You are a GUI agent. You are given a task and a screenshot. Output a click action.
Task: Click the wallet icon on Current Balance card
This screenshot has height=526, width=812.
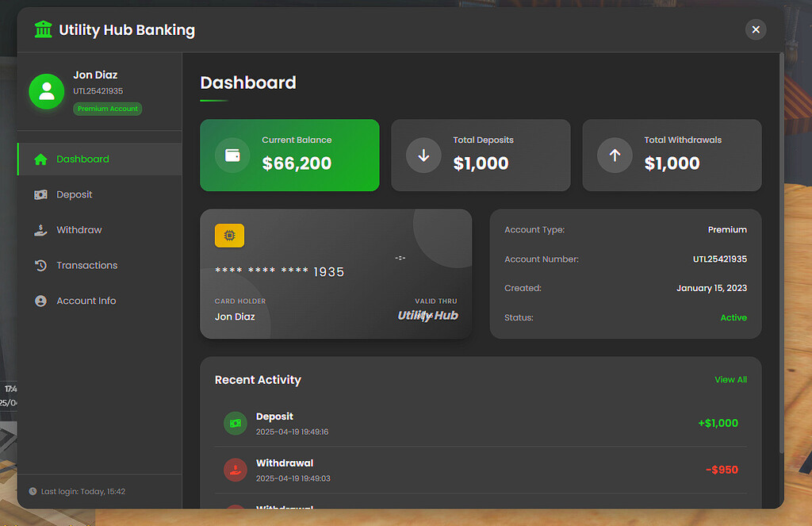(x=232, y=155)
